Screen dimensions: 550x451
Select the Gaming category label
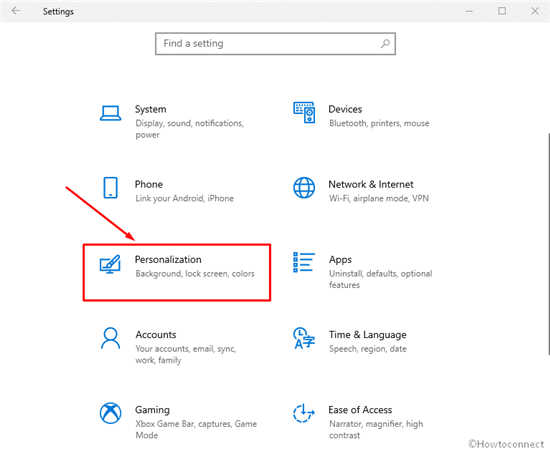tap(152, 410)
